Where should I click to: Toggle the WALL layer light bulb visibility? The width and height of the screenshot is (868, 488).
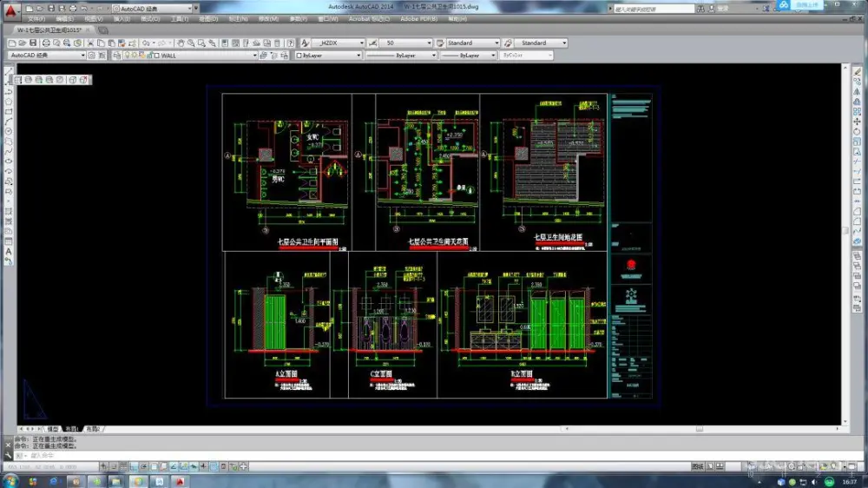[x=127, y=55]
